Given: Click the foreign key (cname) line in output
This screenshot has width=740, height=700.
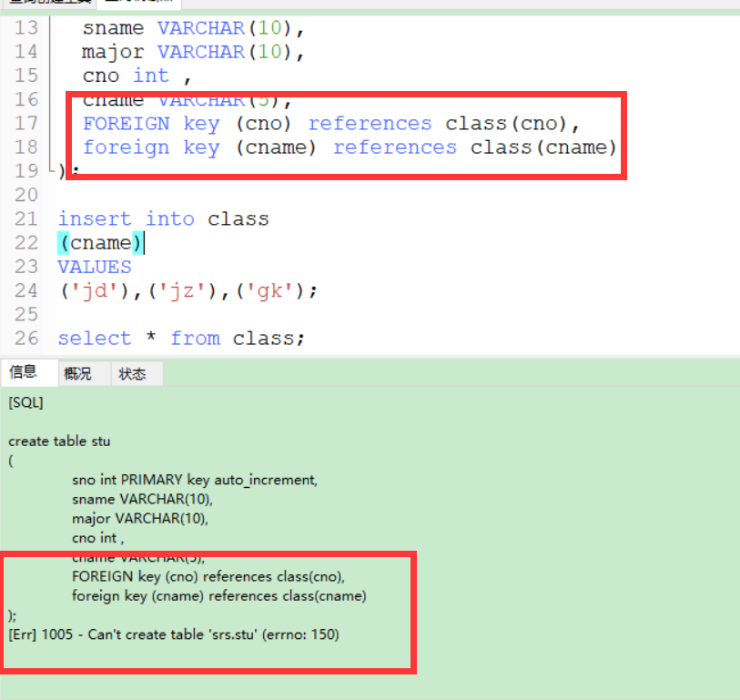Looking at the screenshot, I should coord(218,595).
